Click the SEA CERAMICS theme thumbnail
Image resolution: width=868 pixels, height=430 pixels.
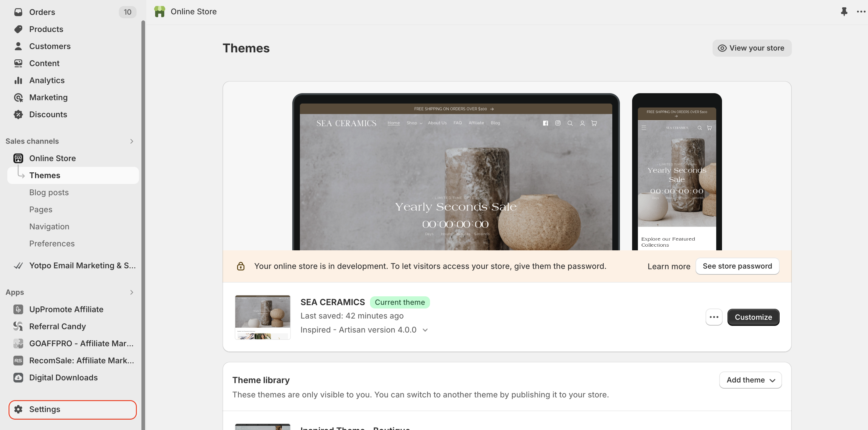click(x=262, y=317)
